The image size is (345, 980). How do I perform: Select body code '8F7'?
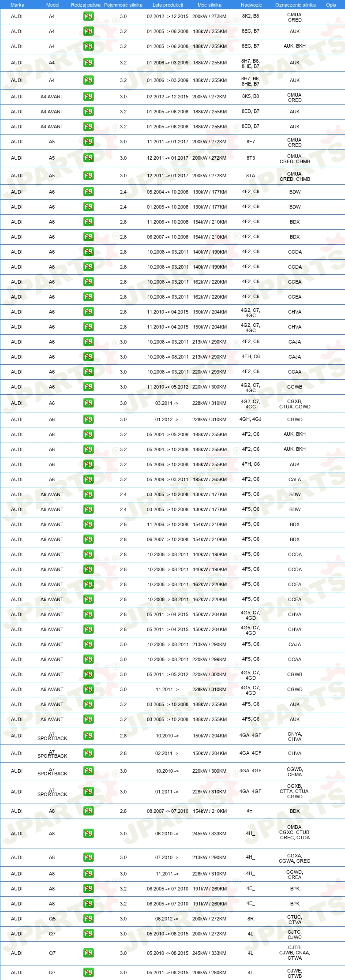(x=251, y=142)
